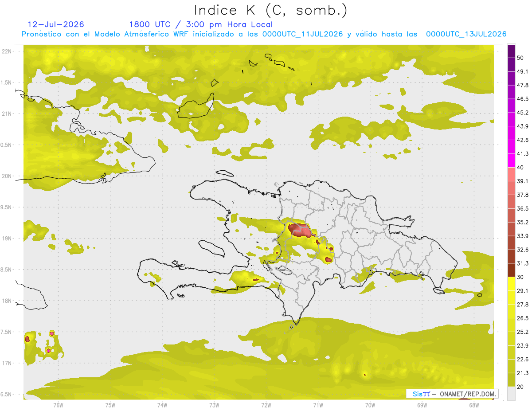Screen dimensions: 532x411
Task: Click the "75W" longitude label
Action: (x=110, y=405)
